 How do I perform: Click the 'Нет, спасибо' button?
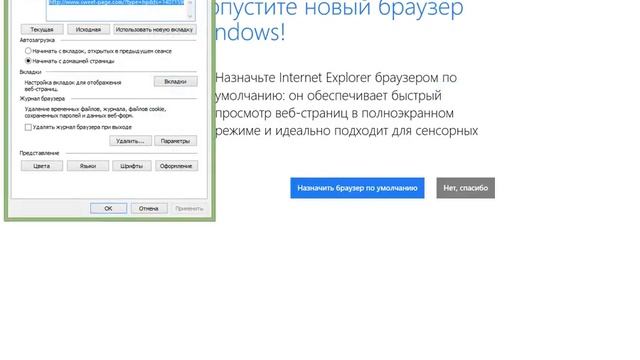465,188
